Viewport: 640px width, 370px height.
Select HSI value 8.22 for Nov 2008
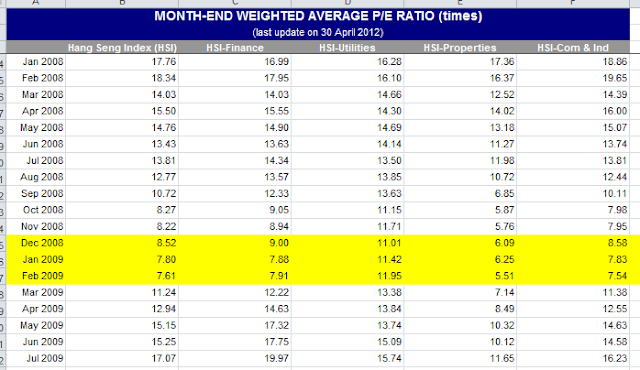tap(122, 226)
